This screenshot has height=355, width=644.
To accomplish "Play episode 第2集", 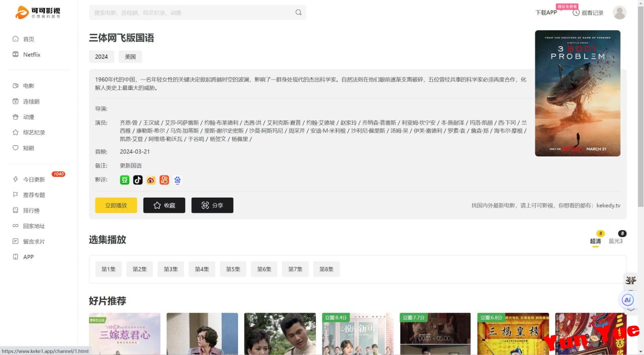I will pos(140,269).
